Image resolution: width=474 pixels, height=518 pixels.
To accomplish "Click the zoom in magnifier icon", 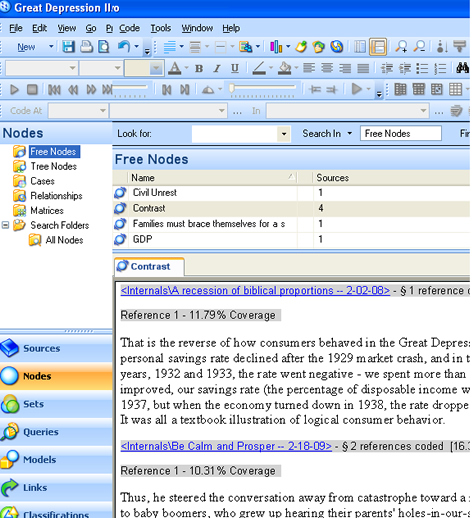I will coord(401,47).
